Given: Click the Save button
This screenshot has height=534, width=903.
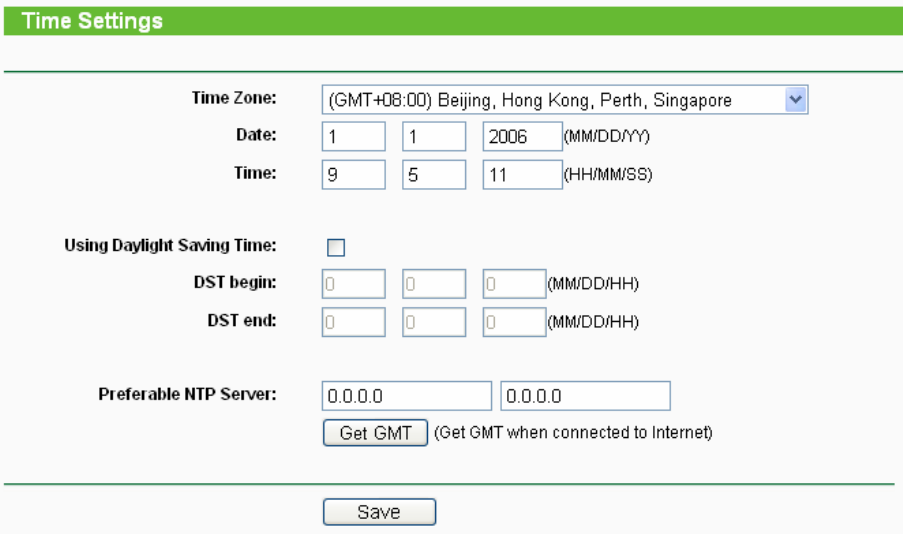Looking at the screenshot, I should point(379,512).
